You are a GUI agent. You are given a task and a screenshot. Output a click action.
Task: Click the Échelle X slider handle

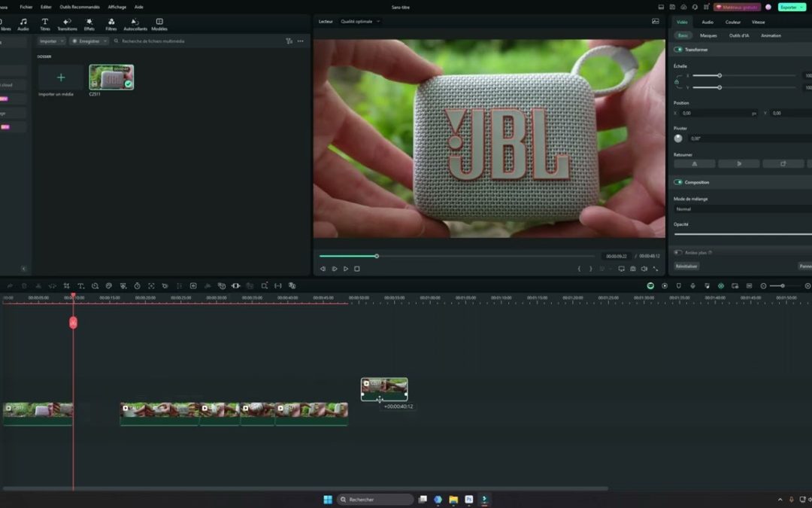point(720,76)
